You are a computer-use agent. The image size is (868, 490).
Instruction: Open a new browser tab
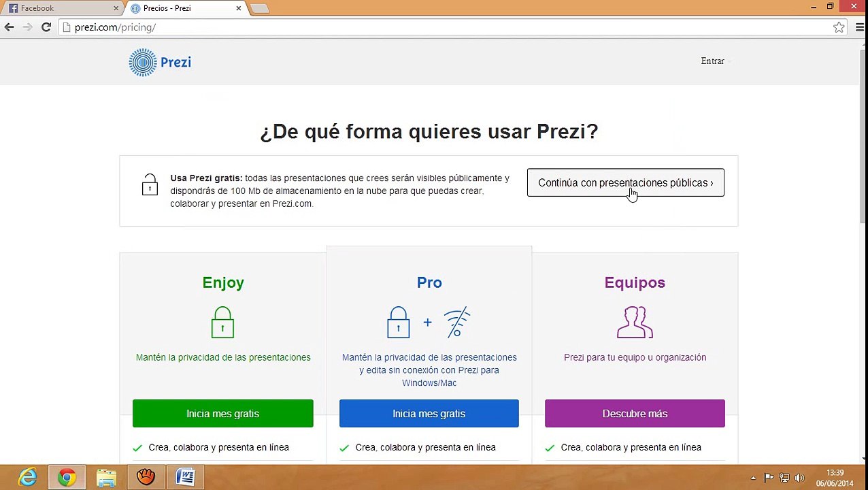coord(260,8)
